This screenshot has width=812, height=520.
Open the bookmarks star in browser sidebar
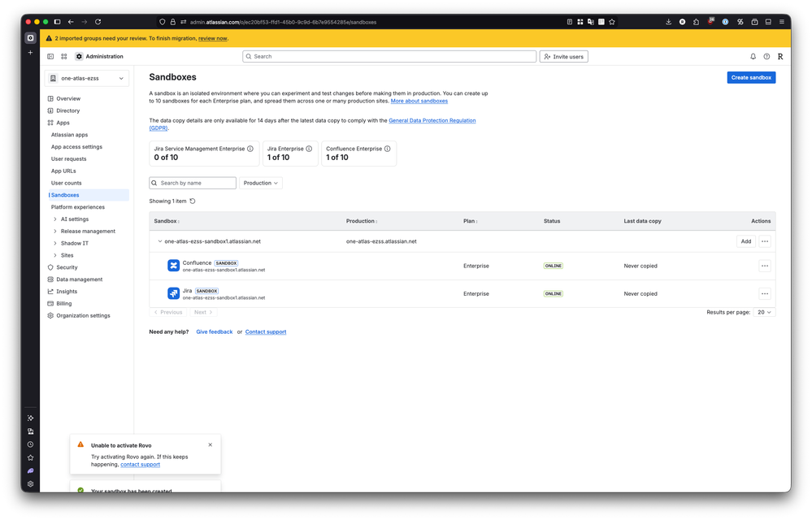click(x=31, y=458)
